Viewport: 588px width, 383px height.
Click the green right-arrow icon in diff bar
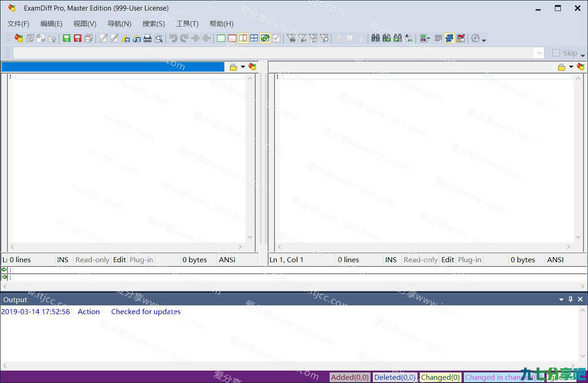[5, 270]
